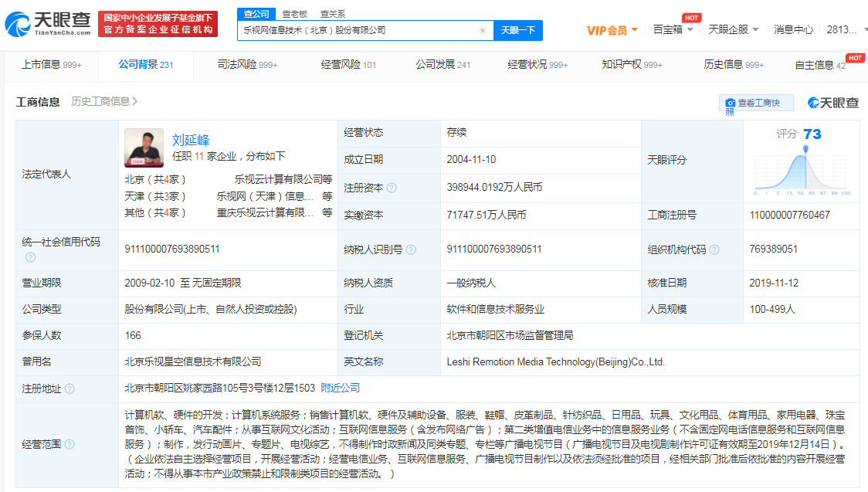Click the 参保人数 value 166
The width and height of the screenshot is (868, 492).
click(133, 335)
